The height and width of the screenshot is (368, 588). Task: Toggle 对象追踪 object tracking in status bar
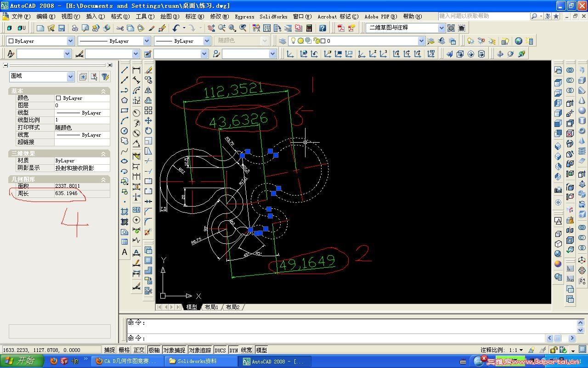pyautogui.click(x=200, y=350)
